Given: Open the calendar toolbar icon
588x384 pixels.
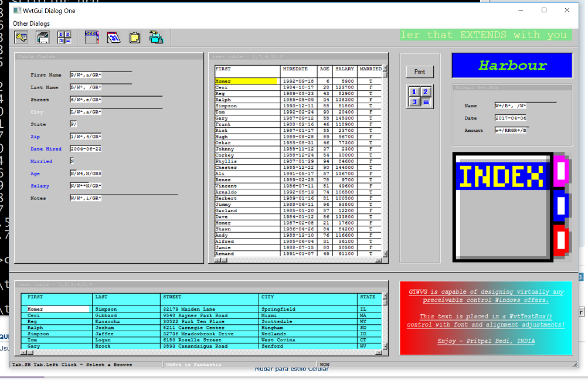Looking at the screenshot, I should [114, 38].
